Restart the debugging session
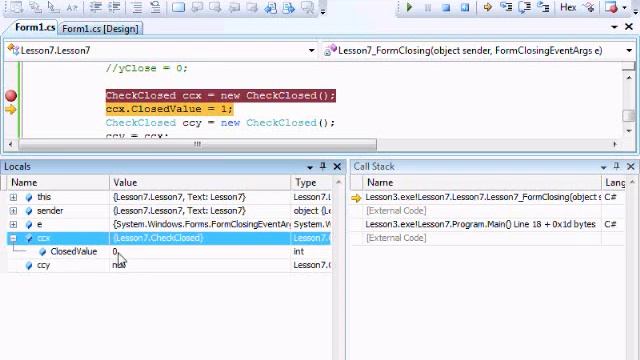 tap(464, 7)
